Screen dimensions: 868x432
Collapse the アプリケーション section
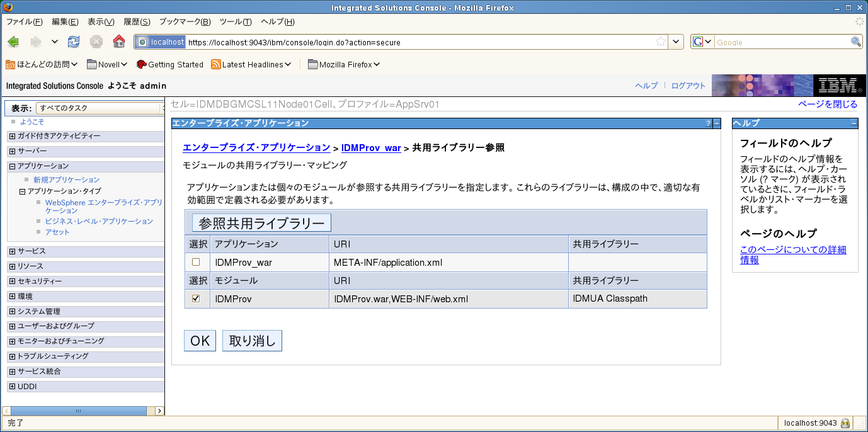12,166
